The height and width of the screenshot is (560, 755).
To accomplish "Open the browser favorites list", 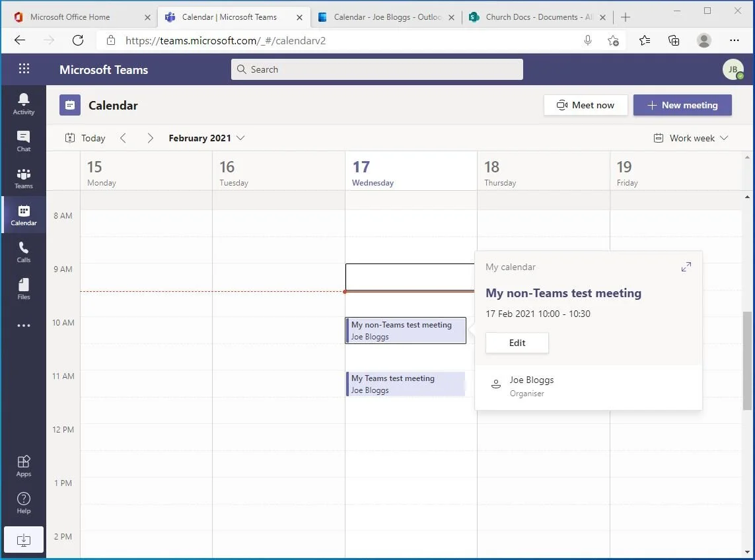I will pyautogui.click(x=644, y=40).
